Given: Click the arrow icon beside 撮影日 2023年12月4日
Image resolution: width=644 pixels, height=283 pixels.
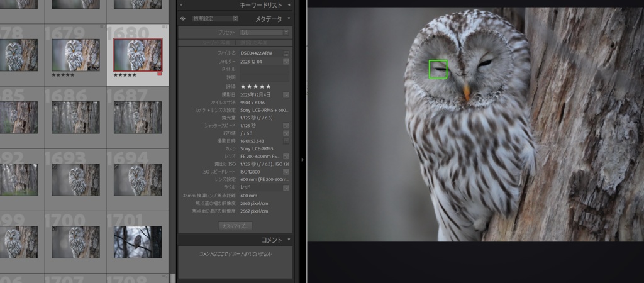Looking at the screenshot, I should [x=286, y=95].
